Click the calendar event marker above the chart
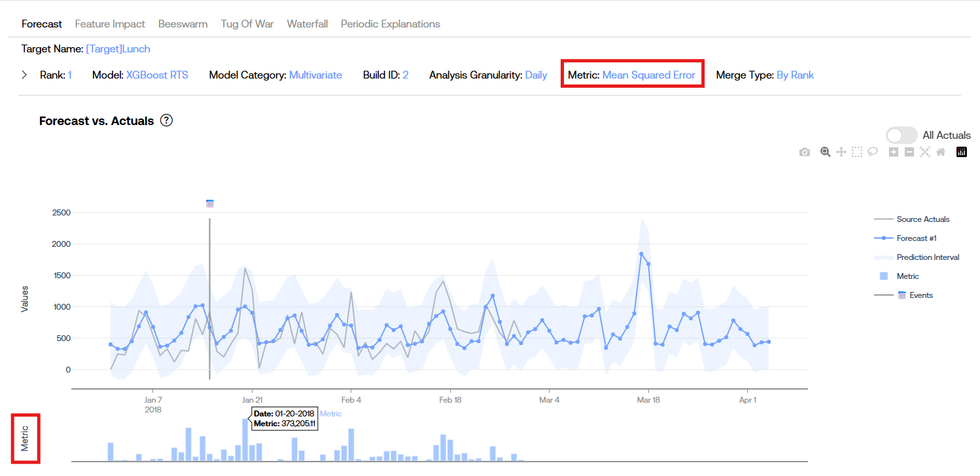 click(209, 204)
